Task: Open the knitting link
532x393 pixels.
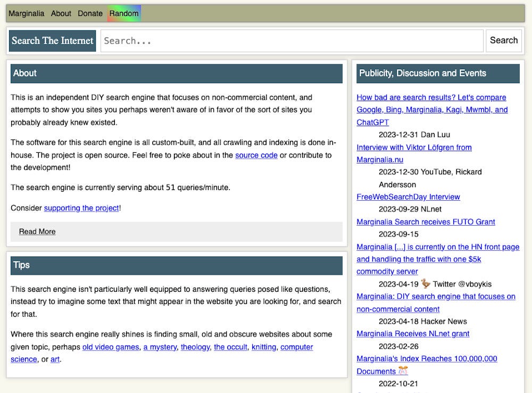Action: [x=264, y=347]
